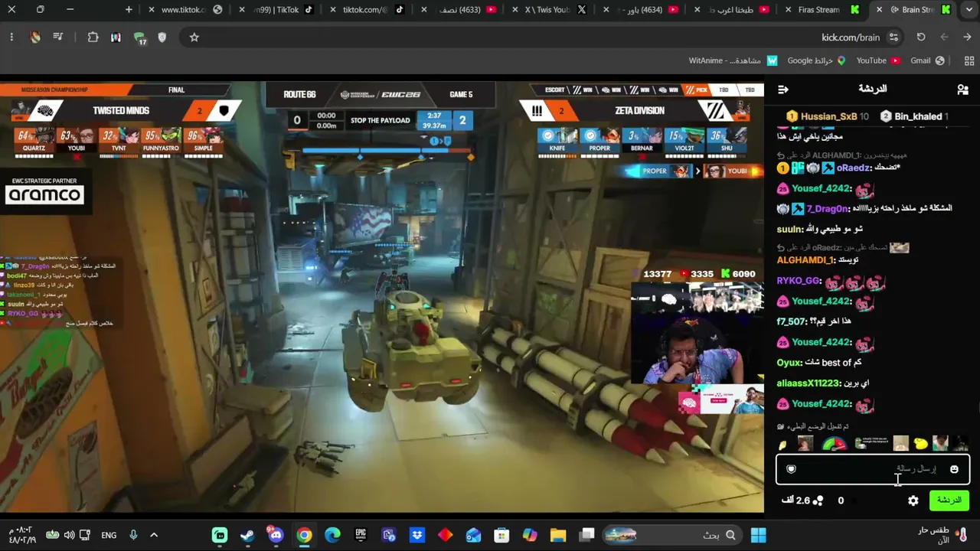Open the chat settings gear
The image size is (980, 551).
[x=913, y=500]
